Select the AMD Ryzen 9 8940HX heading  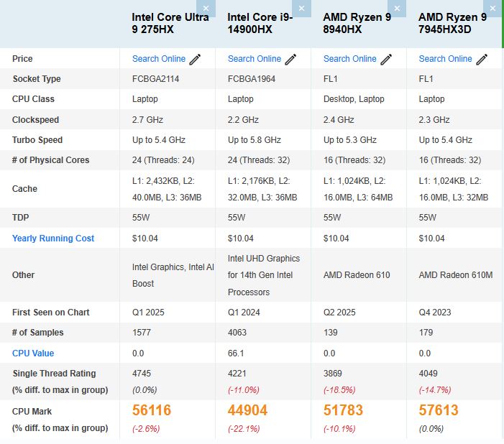[357, 23]
